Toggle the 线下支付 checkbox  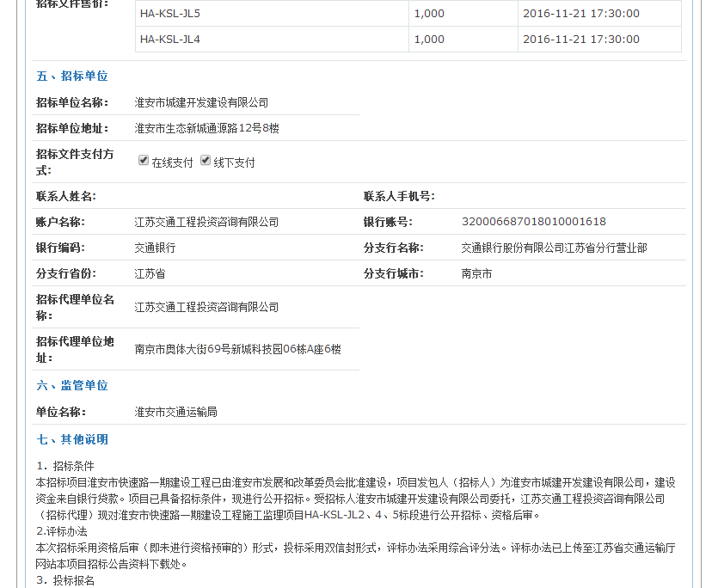[x=206, y=160]
